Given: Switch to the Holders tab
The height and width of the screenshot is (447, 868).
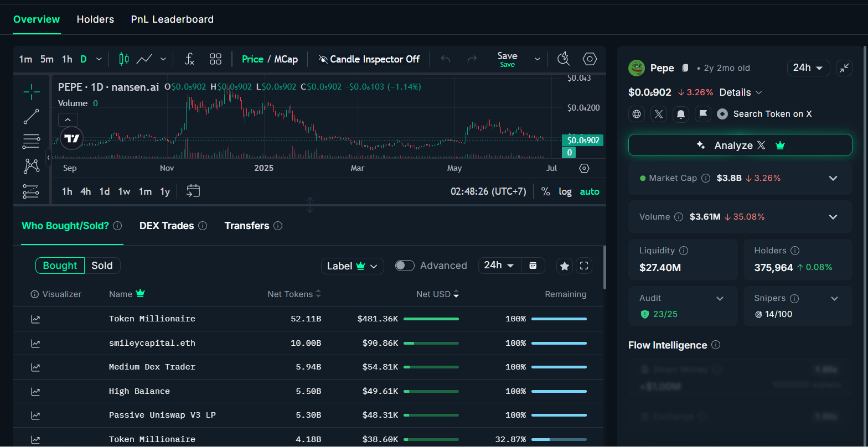Looking at the screenshot, I should click(x=95, y=19).
